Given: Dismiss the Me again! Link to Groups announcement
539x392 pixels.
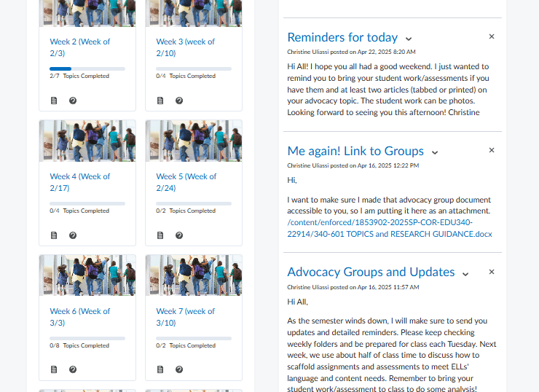Looking at the screenshot, I should pos(492,150).
